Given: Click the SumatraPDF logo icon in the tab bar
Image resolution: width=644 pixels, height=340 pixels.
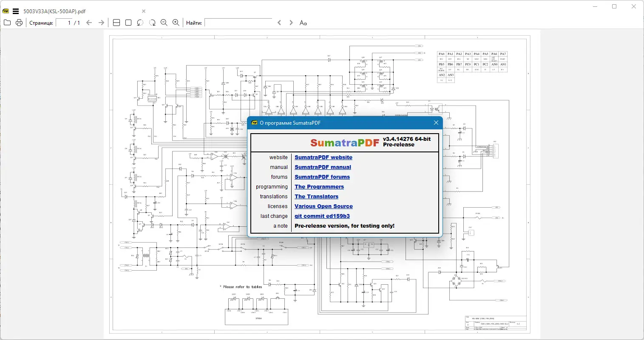Looking at the screenshot, I should pyautogui.click(x=6, y=11).
